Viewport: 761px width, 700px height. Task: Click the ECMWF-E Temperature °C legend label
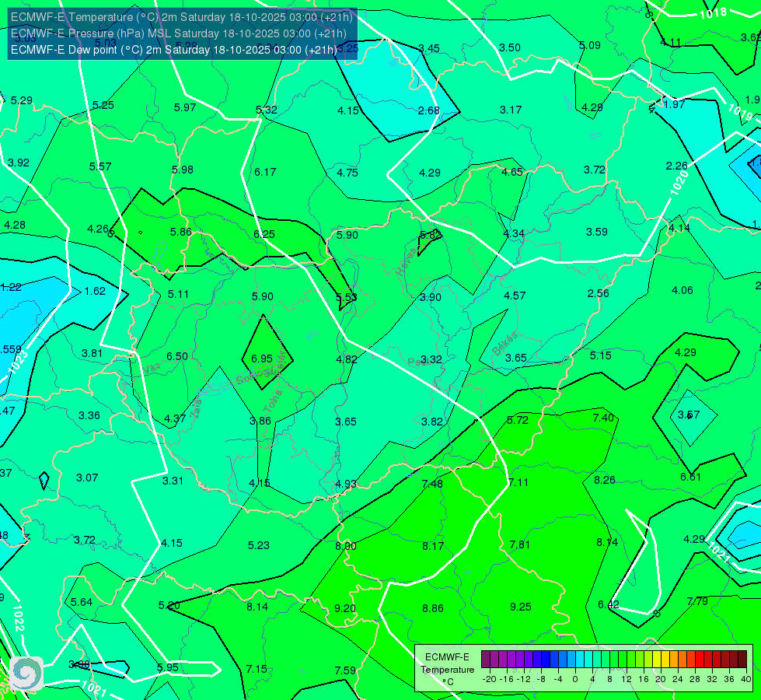[447, 670]
